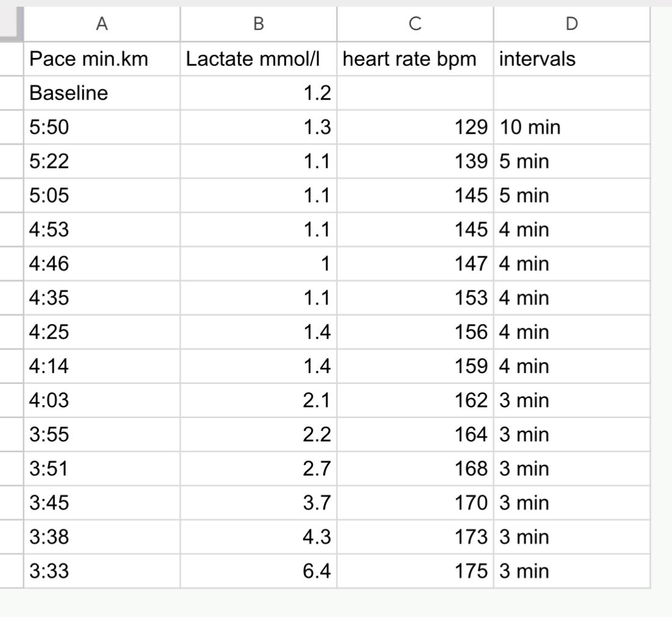This screenshot has width=672, height=617.
Task: Select pace cell 5:22
Action: (102, 161)
